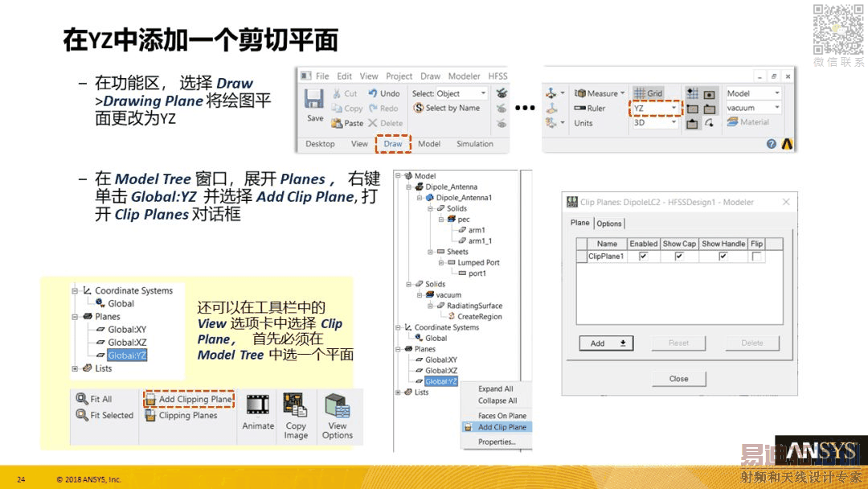
Task: Switch to Options tab in Clip Planes dialog
Action: 609,224
